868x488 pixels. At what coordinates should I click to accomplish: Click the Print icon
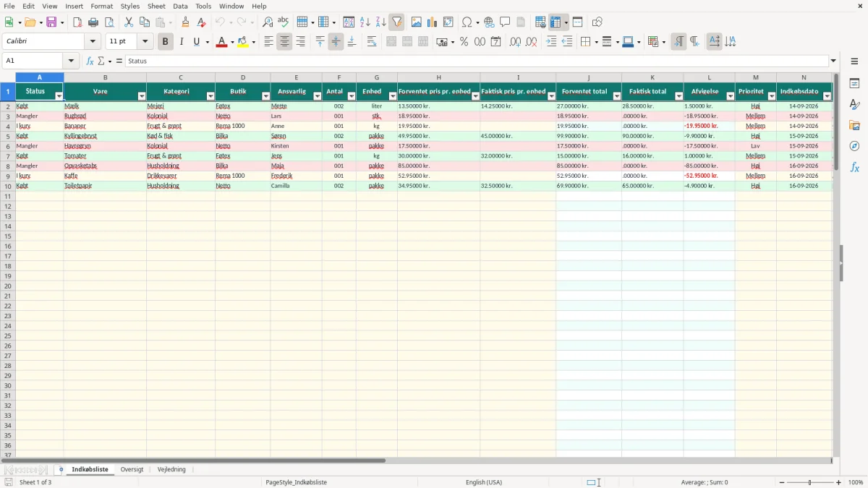pos(93,22)
